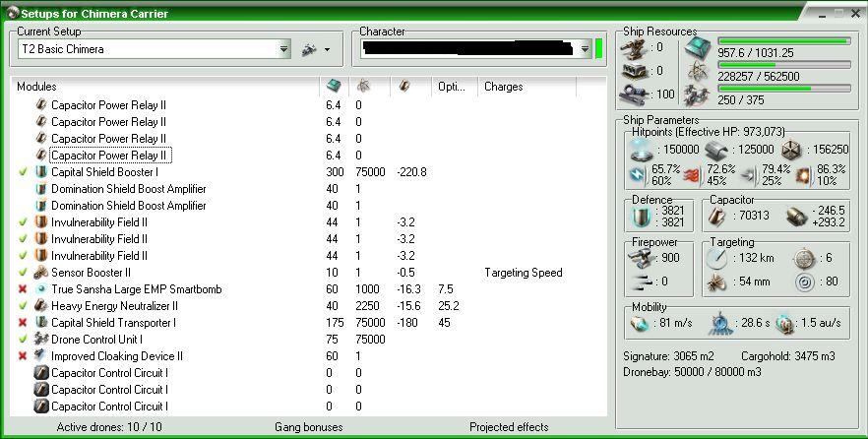
Task: Enable the Capital Shield Transporter I
Action: click(23, 323)
